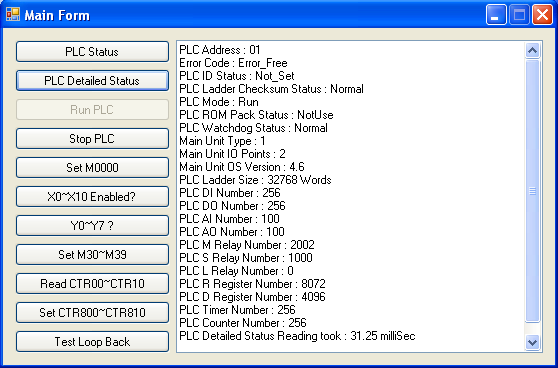Click scrollbar down arrow in output box
This screenshot has height=368, width=558.
point(532,342)
